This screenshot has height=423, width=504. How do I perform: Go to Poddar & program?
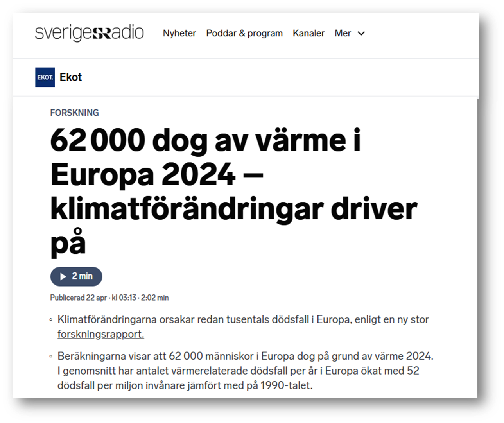[x=244, y=34]
